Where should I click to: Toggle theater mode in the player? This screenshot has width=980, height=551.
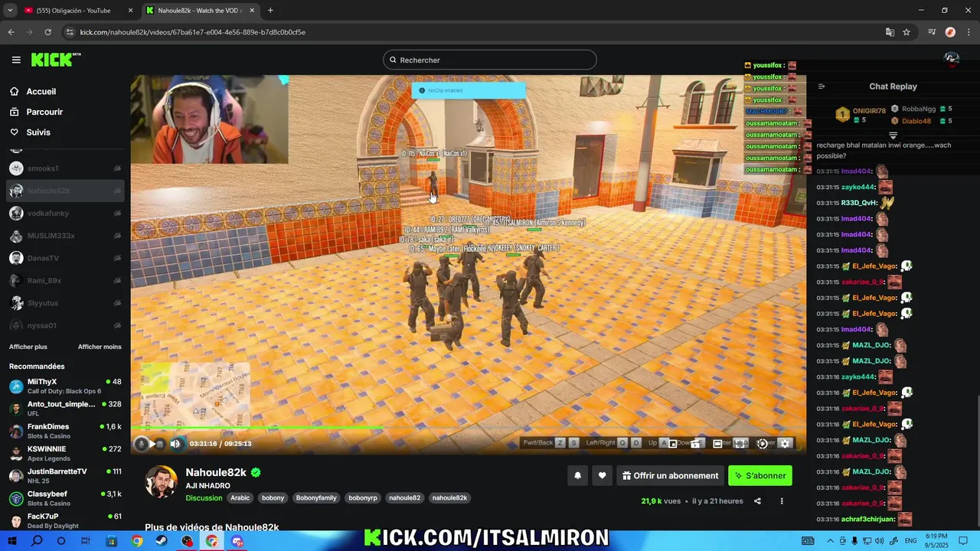click(x=717, y=444)
